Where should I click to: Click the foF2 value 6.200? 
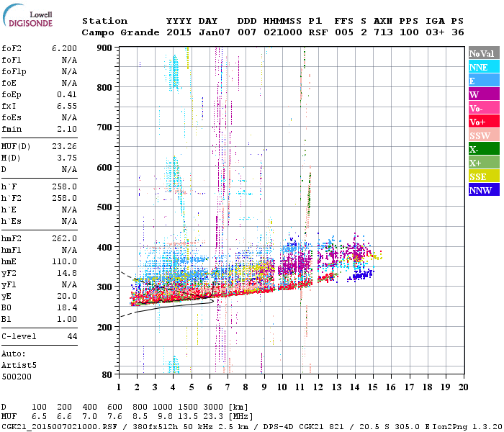(x=65, y=48)
